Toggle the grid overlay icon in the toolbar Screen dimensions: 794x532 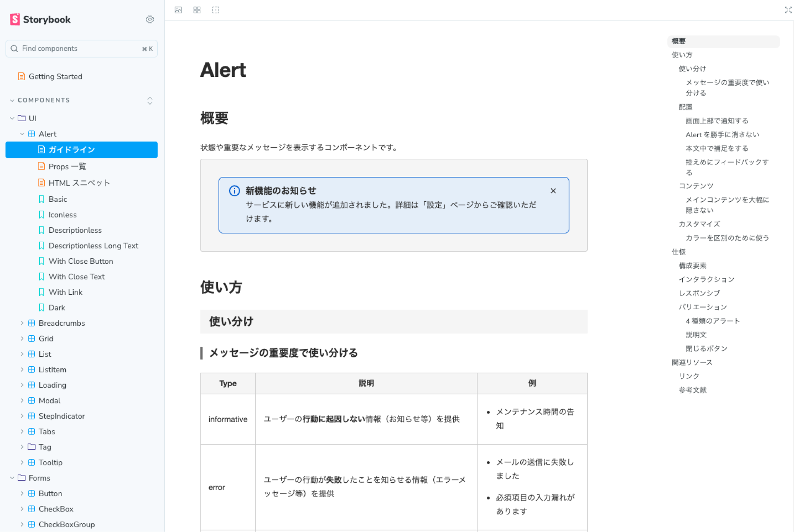pyautogui.click(x=197, y=10)
